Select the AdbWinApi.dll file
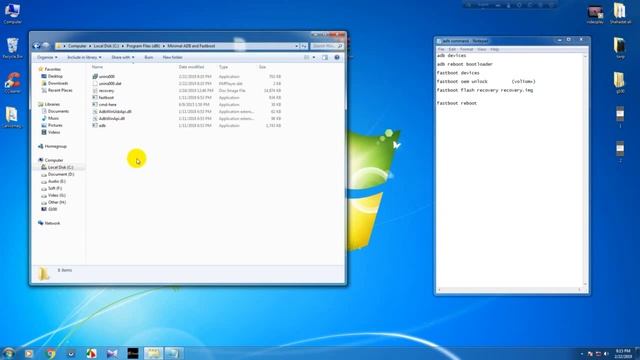Viewport: 640px width, 360px height. pyautogui.click(x=109, y=118)
